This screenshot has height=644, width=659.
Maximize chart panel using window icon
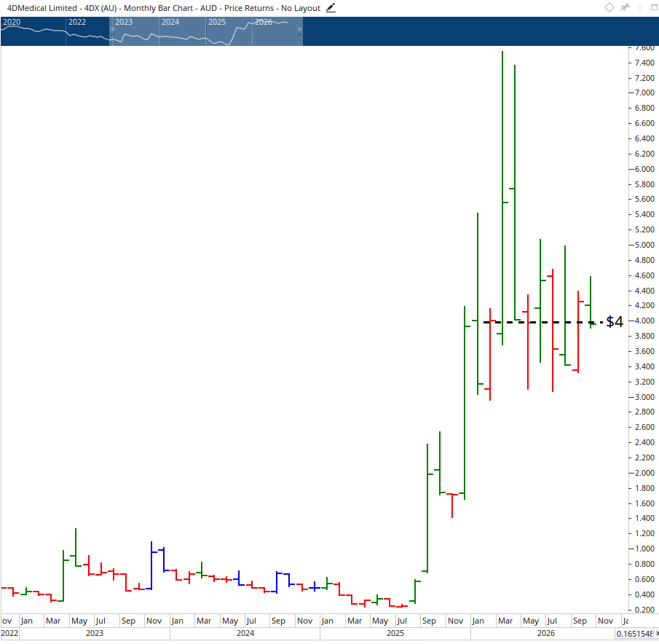655,7
